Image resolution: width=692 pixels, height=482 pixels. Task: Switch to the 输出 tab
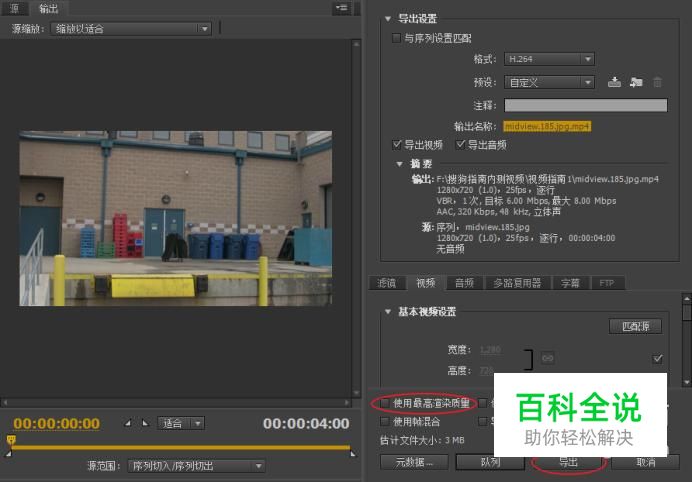[49, 8]
